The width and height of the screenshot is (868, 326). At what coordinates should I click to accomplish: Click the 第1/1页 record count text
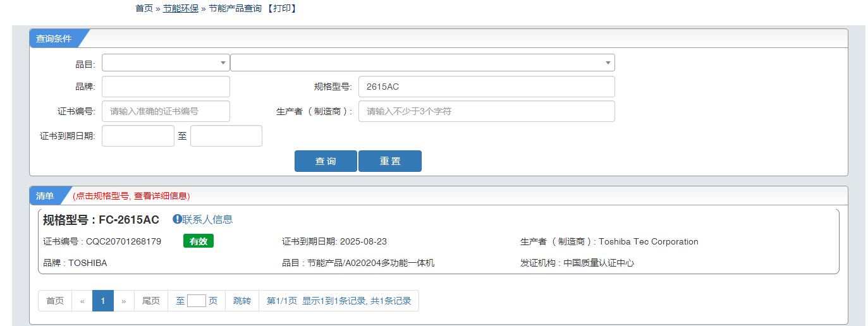pyautogui.click(x=339, y=301)
